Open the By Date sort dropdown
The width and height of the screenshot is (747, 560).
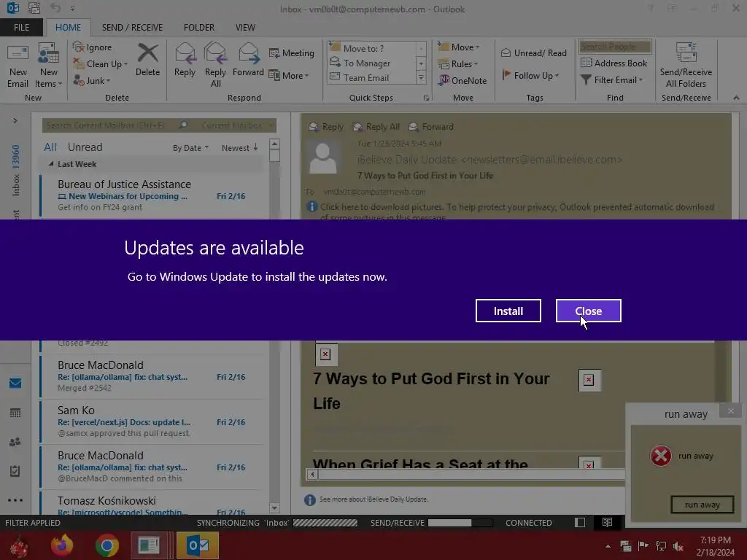[190, 148]
